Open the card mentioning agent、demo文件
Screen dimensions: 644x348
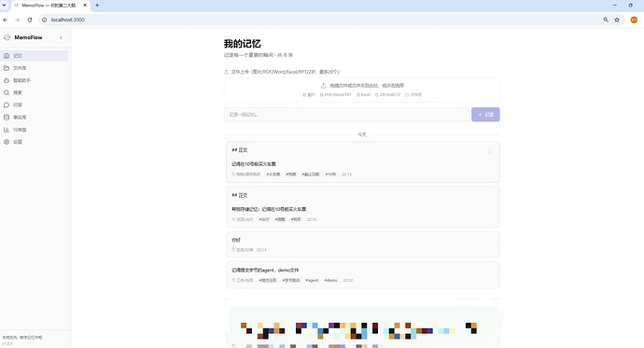coord(362,274)
